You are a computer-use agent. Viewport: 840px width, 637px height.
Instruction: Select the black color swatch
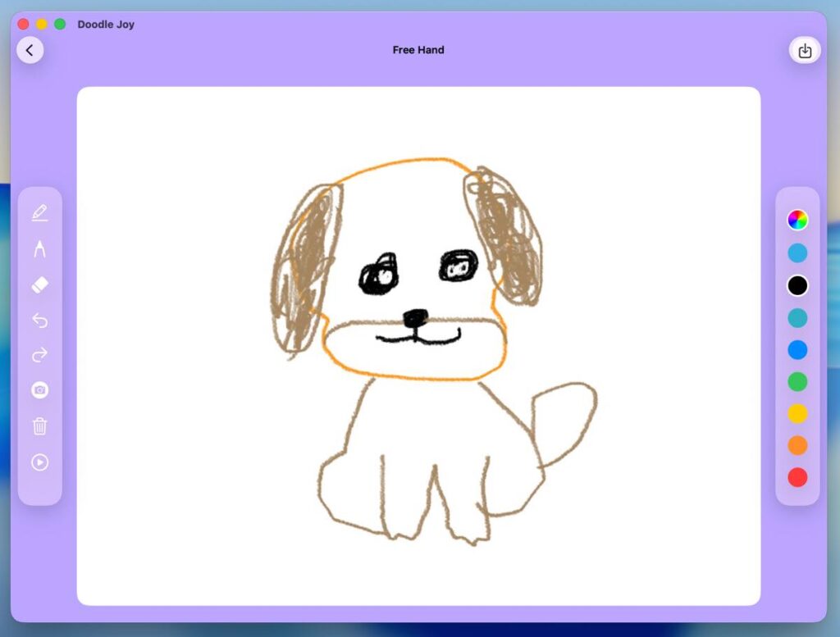tap(797, 285)
